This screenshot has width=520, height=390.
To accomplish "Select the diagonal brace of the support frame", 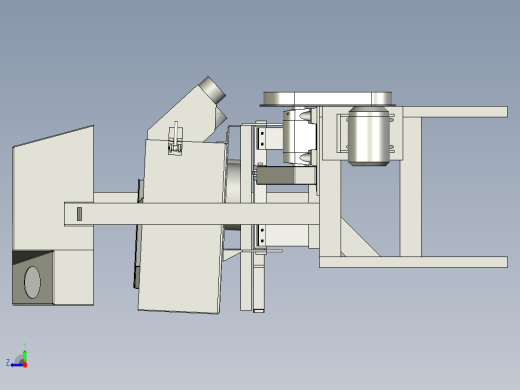I will pos(360,237).
